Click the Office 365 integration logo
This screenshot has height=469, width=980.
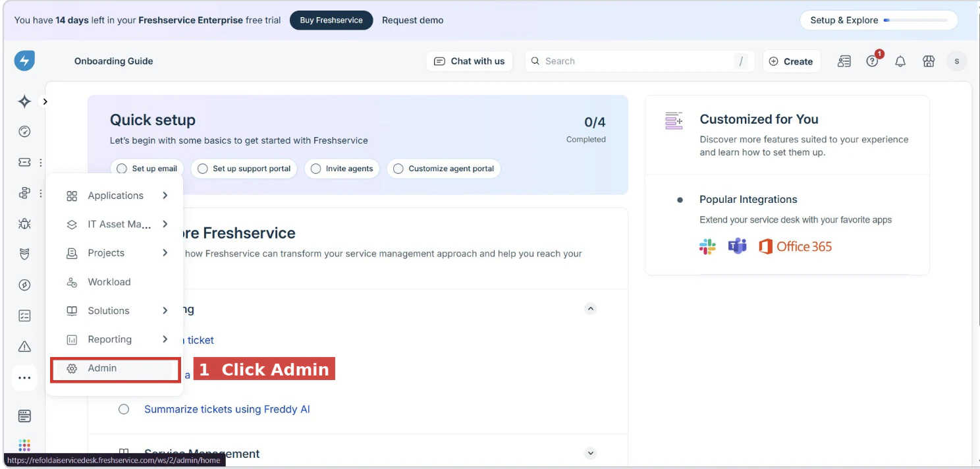[x=795, y=247]
